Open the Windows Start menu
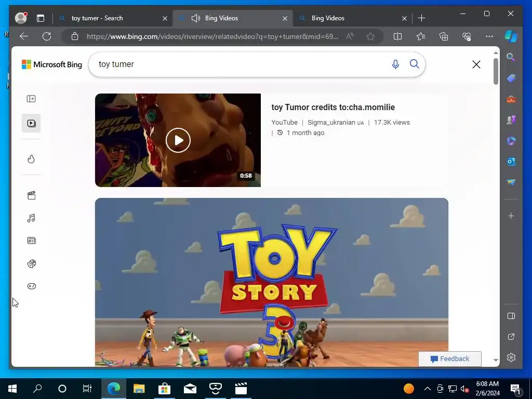The width and height of the screenshot is (532, 399). [x=12, y=389]
